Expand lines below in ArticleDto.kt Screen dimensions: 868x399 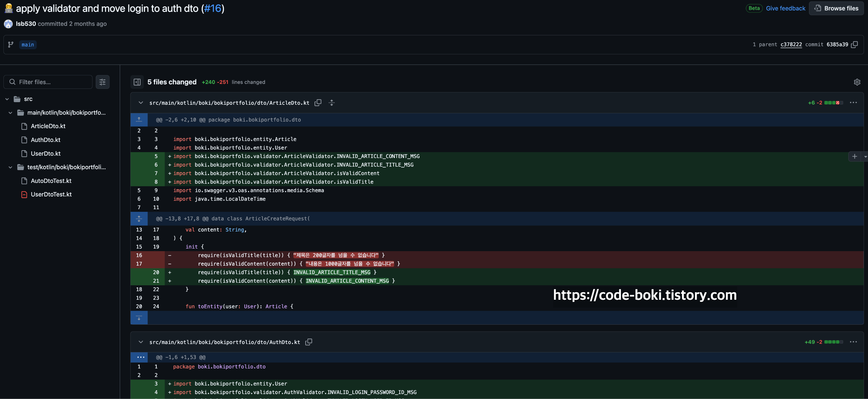(139, 318)
